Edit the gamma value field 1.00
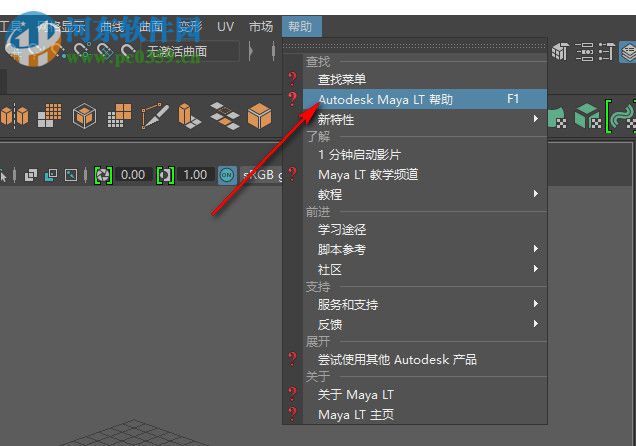The image size is (636, 446). pyautogui.click(x=196, y=175)
